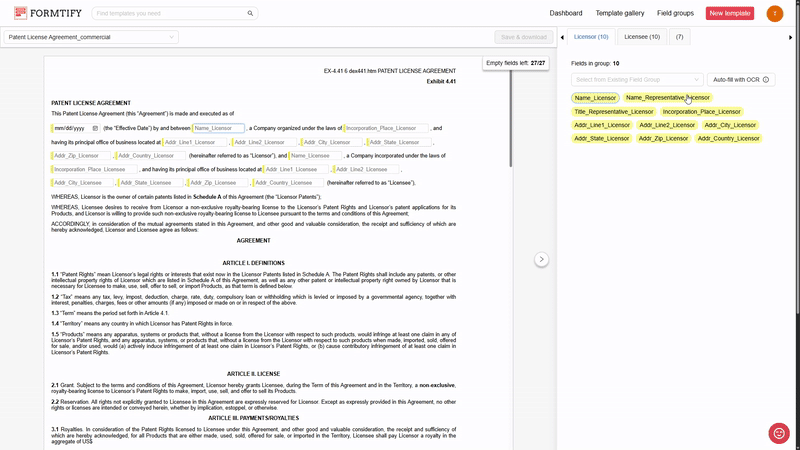The height and width of the screenshot is (450, 800).
Task: Click the bold Schedule A reference
Action: pyautogui.click(x=207, y=197)
